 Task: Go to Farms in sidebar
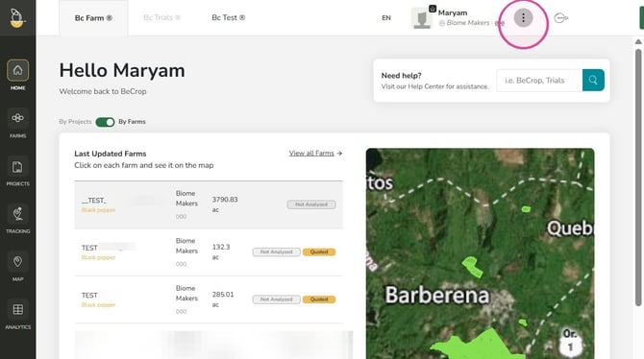pyautogui.click(x=17, y=118)
